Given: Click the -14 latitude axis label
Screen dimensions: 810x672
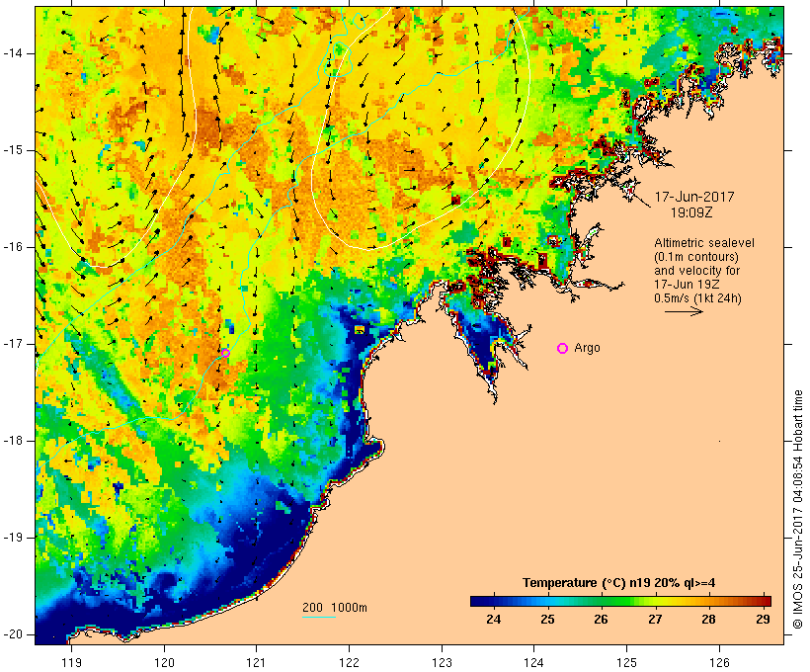Looking at the screenshot, I should pos(13,53).
